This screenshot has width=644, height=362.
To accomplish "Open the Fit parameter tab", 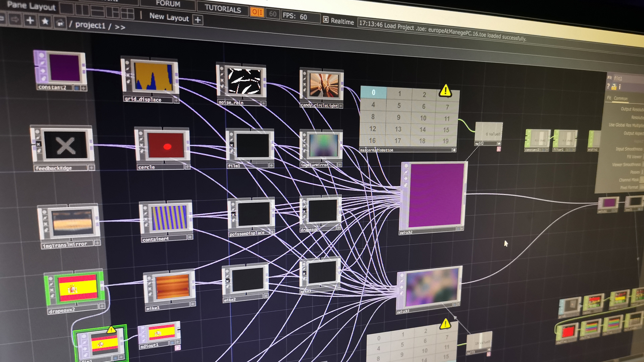I will tap(609, 98).
